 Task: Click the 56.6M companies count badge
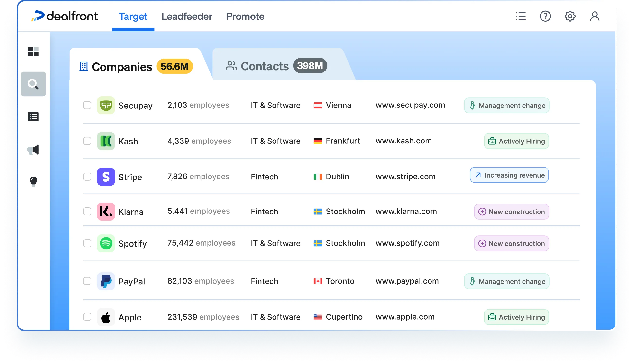[174, 66]
